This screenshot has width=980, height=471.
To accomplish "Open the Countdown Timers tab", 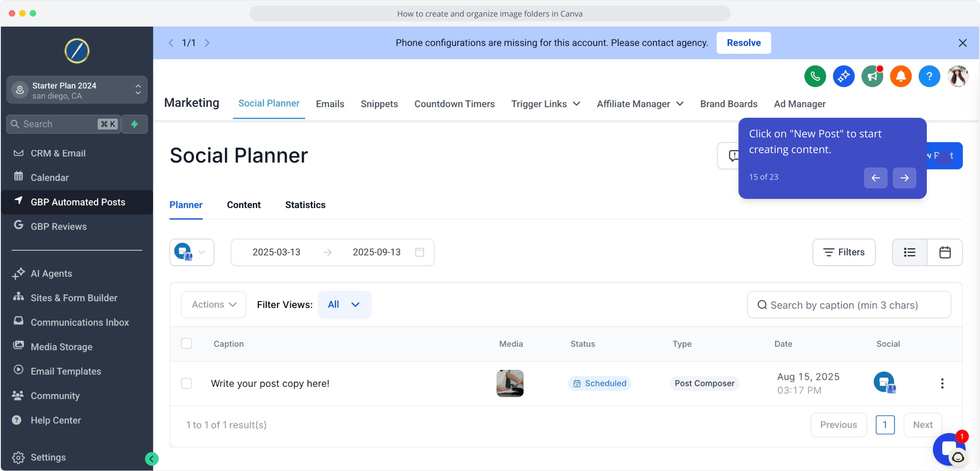I will click(454, 104).
